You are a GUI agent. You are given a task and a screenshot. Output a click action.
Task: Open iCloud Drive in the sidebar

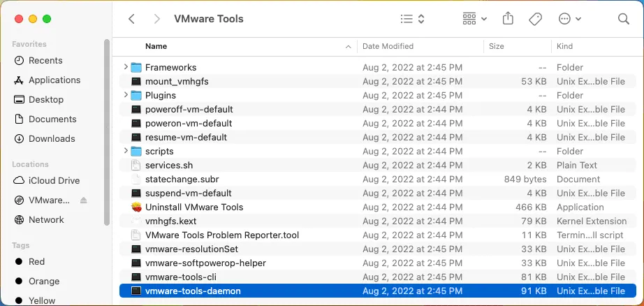[x=54, y=181]
